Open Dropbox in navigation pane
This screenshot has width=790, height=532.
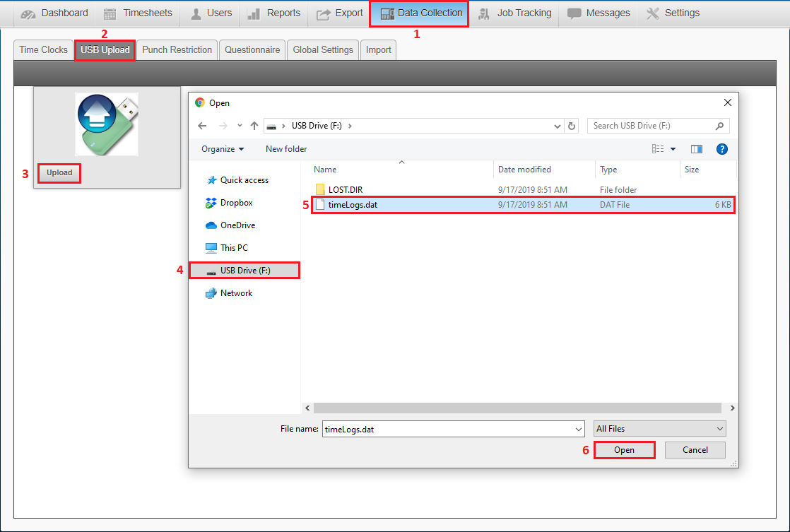(236, 203)
